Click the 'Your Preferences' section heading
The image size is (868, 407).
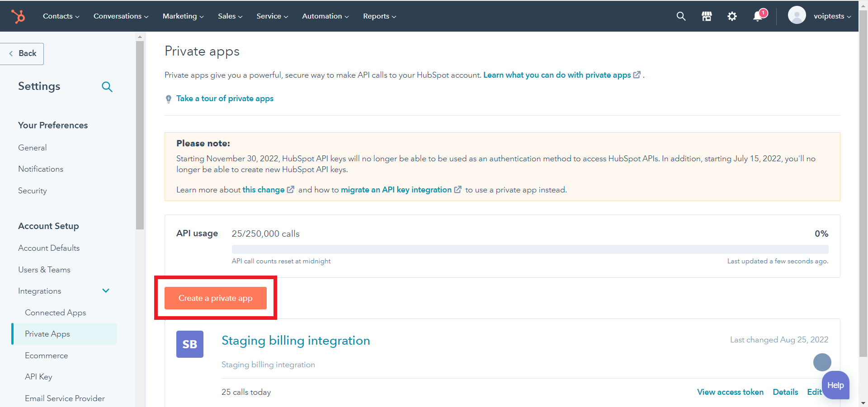[53, 125]
